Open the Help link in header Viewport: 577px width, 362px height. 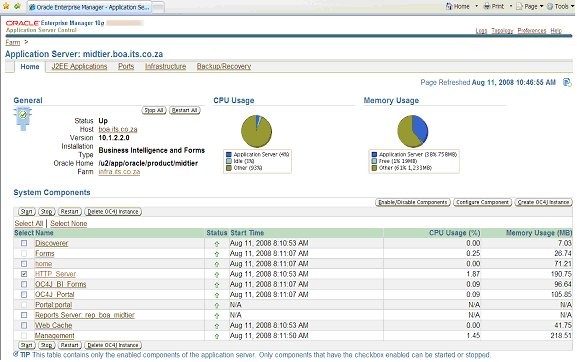point(556,31)
